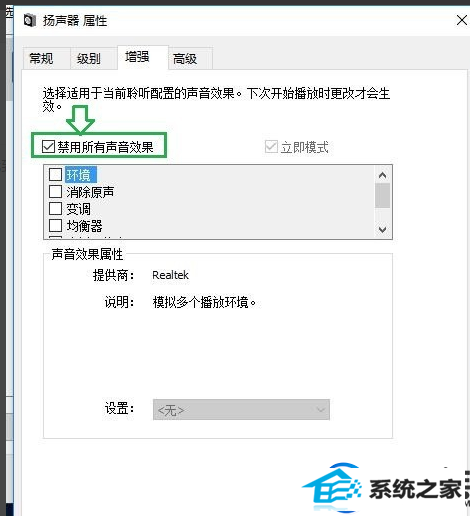Click the effects list scroll-down arrow

coord(382,229)
